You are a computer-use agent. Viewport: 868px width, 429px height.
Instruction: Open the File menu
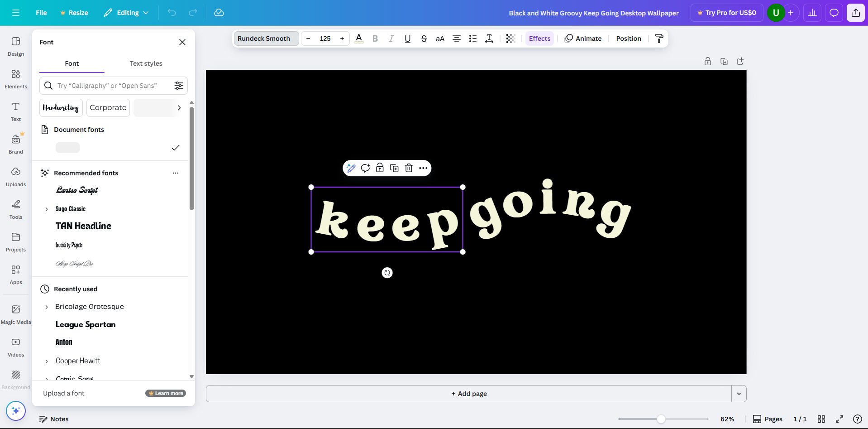pyautogui.click(x=41, y=13)
